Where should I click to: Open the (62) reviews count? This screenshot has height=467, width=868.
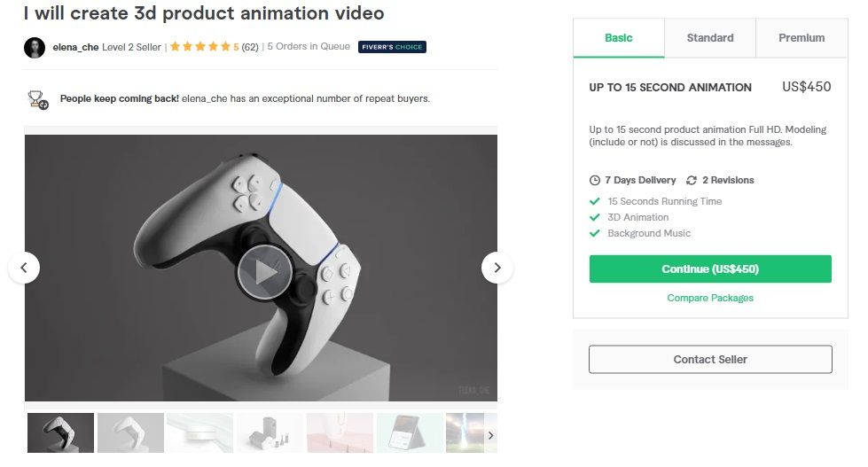click(250, 47)
